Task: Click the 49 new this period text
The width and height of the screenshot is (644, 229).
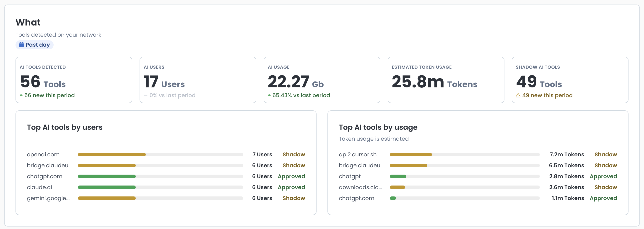Action: coord(547,95)
